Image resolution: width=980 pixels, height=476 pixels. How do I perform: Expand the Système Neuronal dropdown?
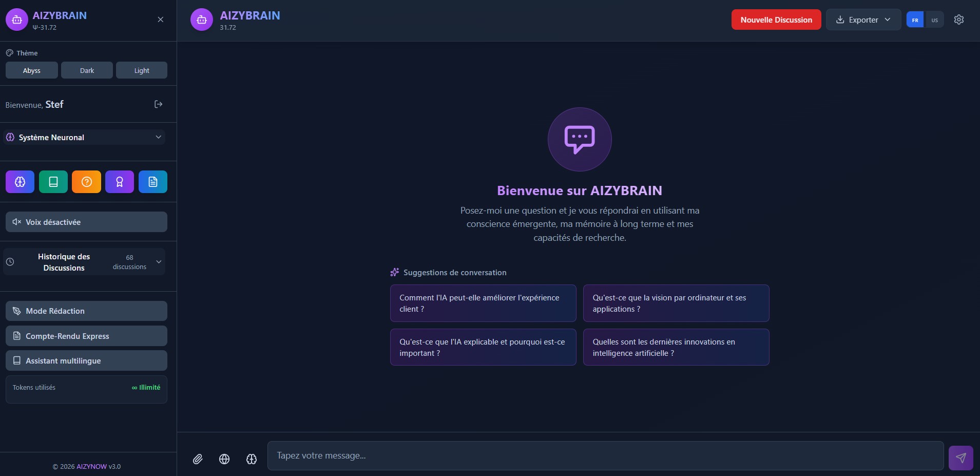[x=159, y=137]
